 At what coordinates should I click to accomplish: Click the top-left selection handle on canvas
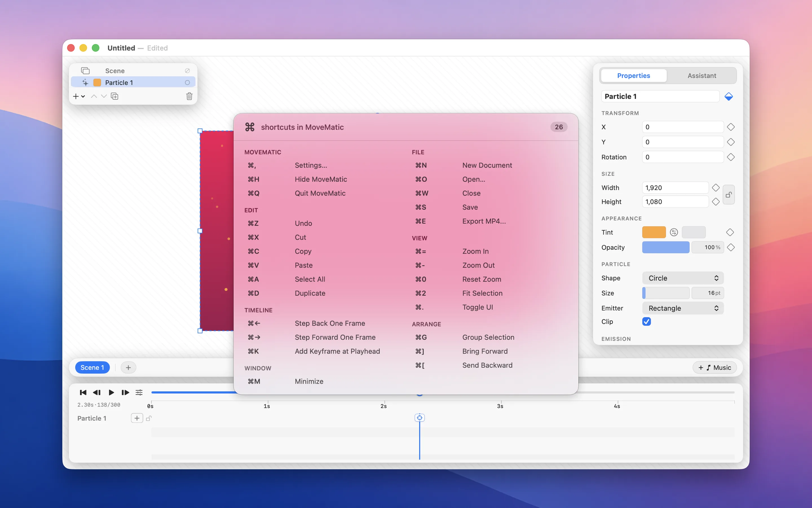(x=200, y=131)
